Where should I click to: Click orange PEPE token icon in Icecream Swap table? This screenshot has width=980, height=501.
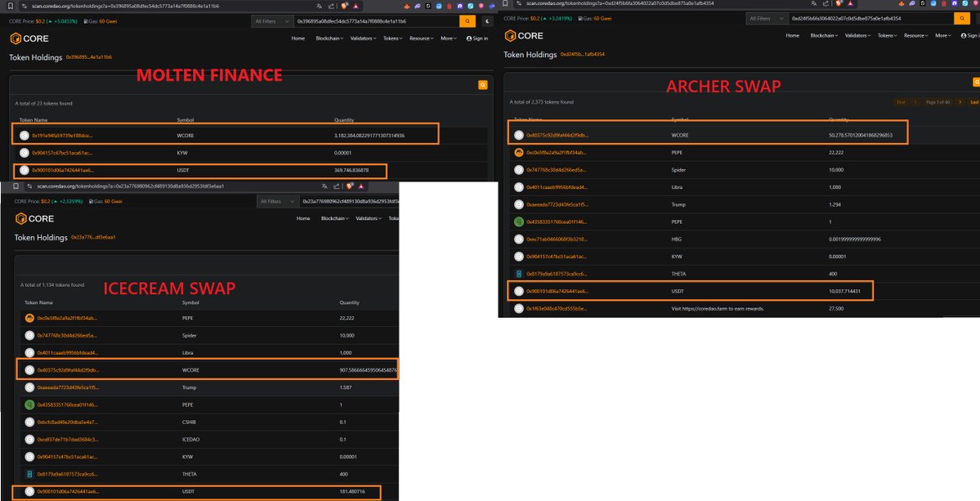coord(29,318)
